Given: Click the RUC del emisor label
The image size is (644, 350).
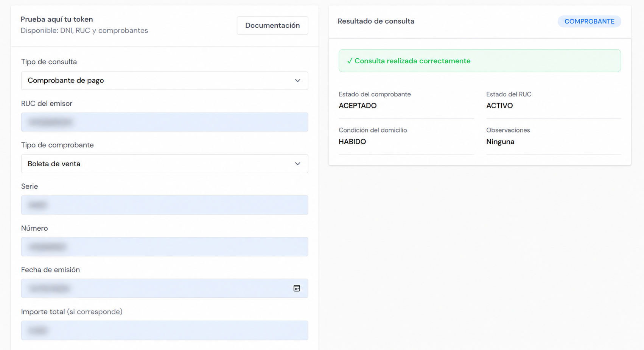Looking at the screenshot, I should [47, 103].
